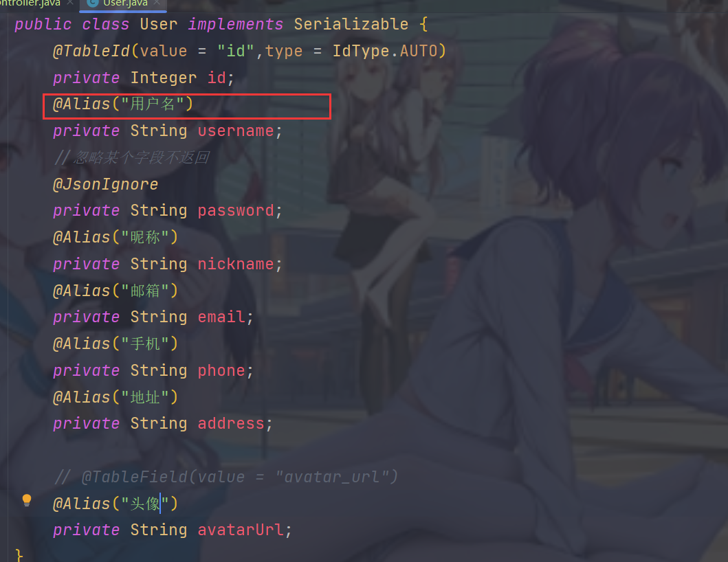728x562 pixels.
Task: Click the commented @TableField avatar_url line
Action: point(226,477)
